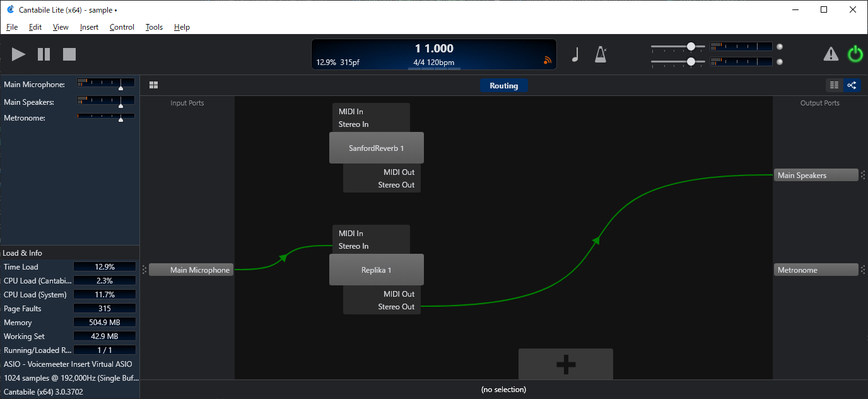
Task: Click the drag handle beside Metronome port
Action: (x=863, y=270)
